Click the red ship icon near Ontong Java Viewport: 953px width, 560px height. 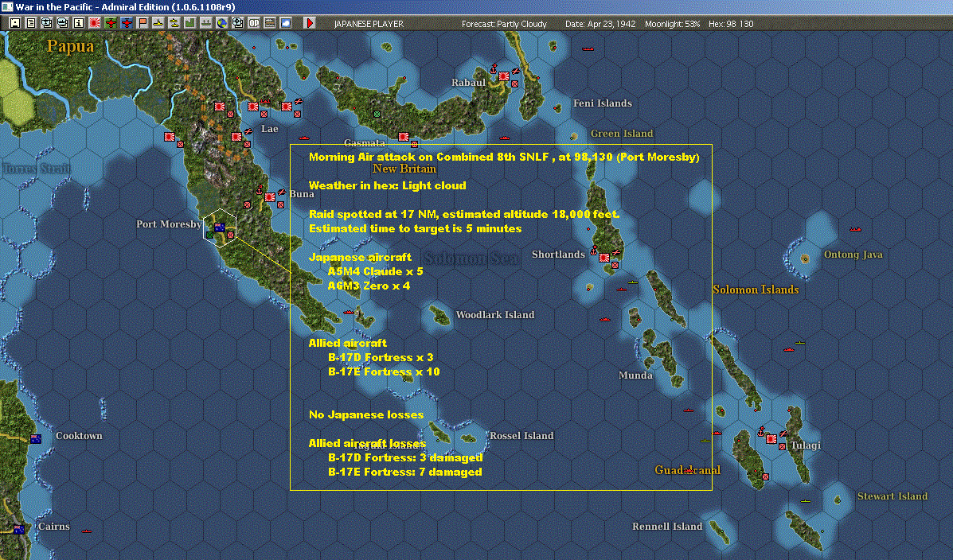tap(855, 229)
